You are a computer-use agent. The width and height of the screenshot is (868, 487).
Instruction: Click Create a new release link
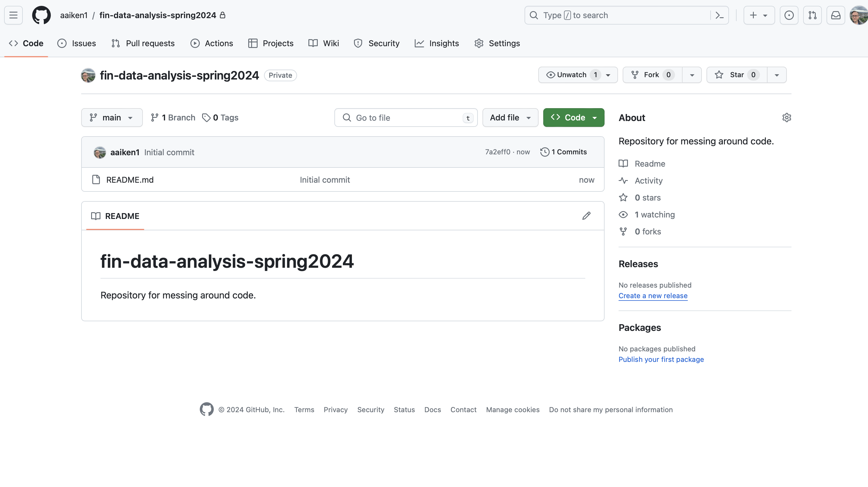point(653,296)
